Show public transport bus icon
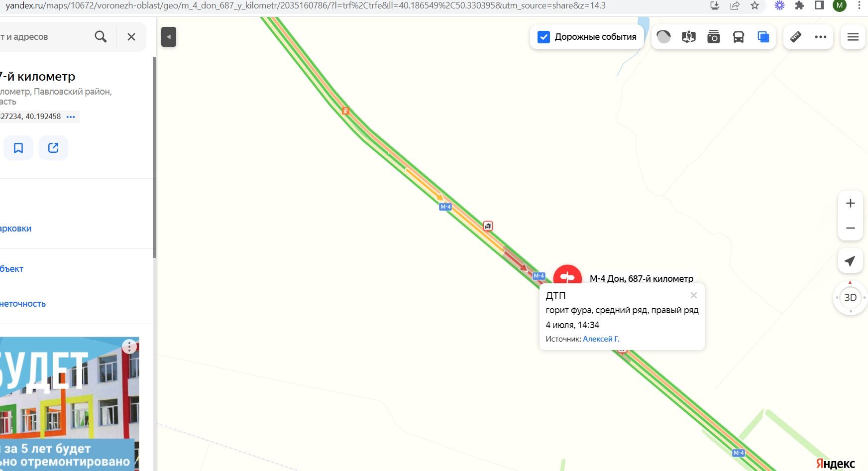 pos(739,37)
